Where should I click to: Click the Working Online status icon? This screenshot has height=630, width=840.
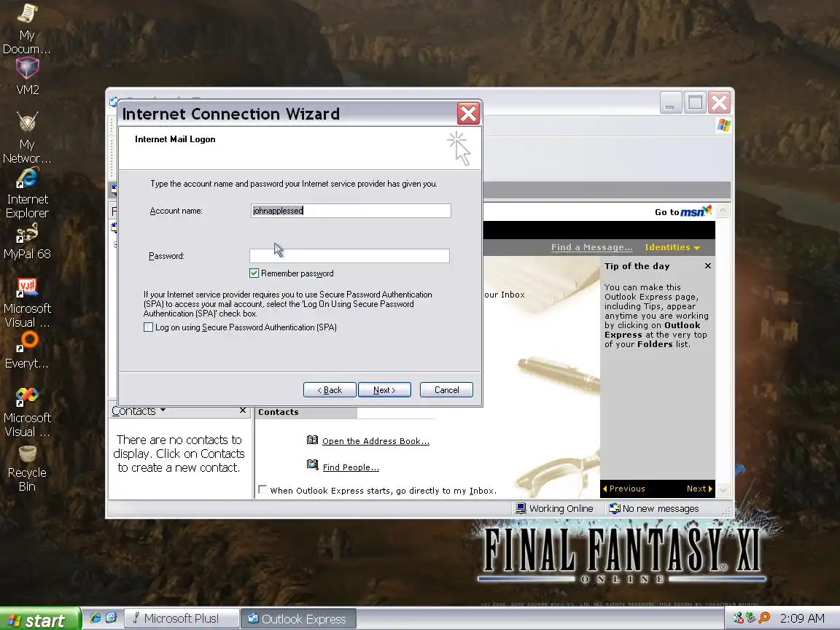click(x=521, y=507)
